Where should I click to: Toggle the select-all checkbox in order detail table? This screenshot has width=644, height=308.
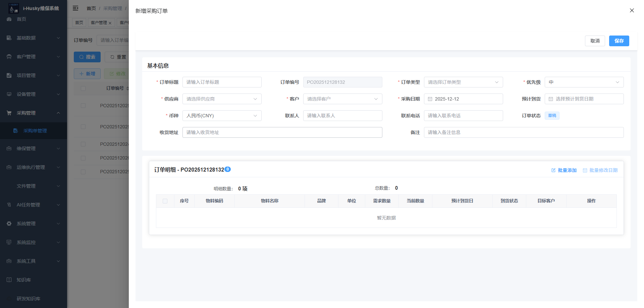point(165,201)
